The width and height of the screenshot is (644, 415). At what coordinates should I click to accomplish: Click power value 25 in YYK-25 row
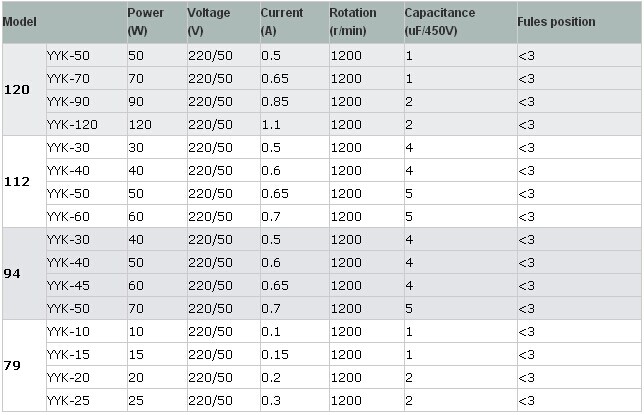click(136, 401)
